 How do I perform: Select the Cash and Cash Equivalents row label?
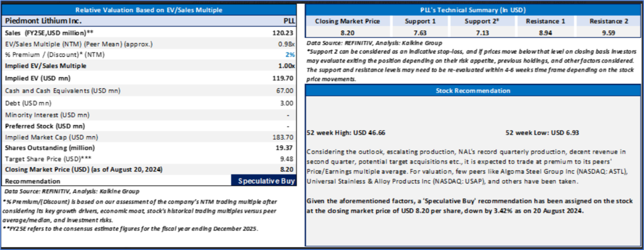tap(62, 90)
